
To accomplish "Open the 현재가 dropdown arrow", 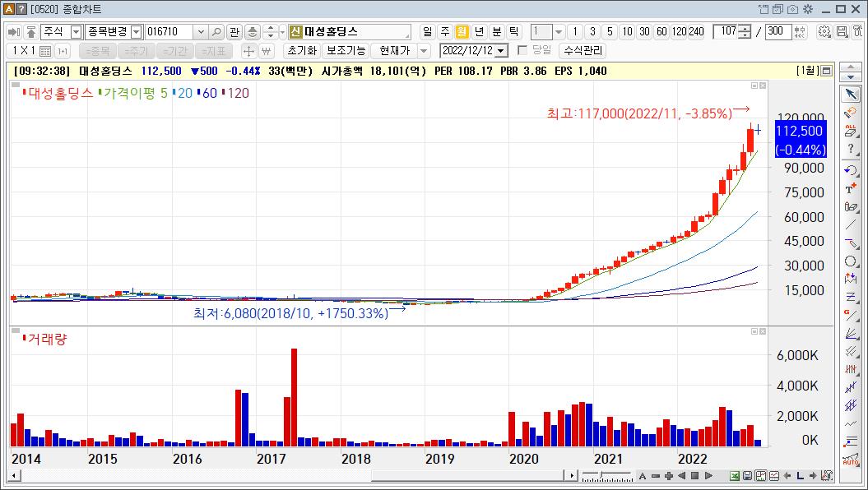I will click(424, 51).
